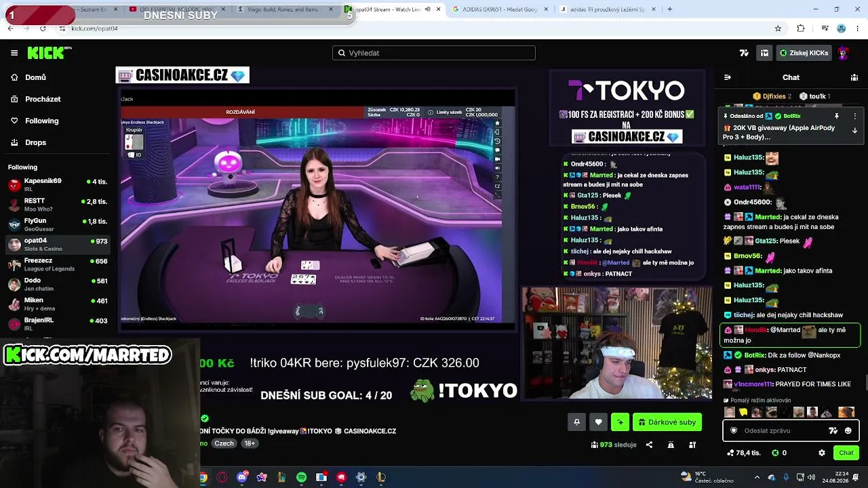Open the emoji picker in chat input
Image resolution: width=868 pixels, height=488 pixels.
(x=848, y=430)
